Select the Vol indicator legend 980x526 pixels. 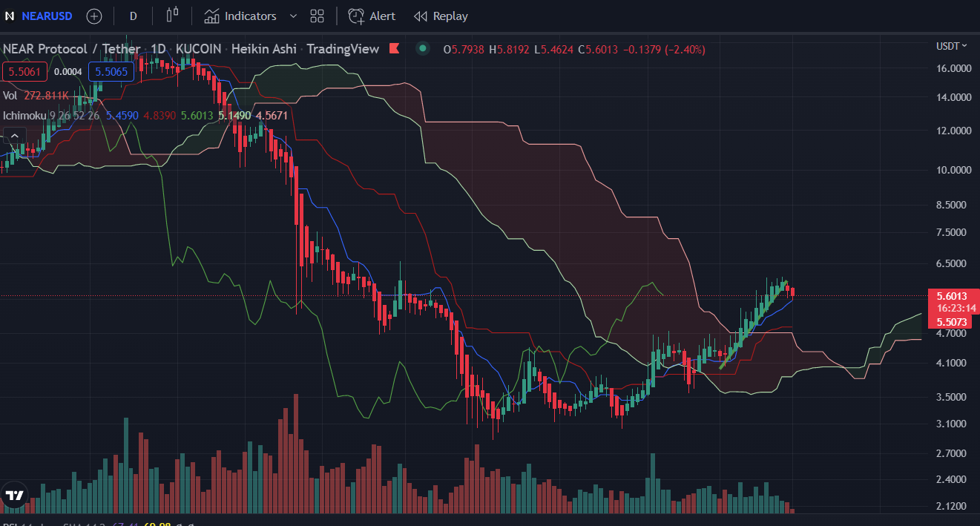10,96
